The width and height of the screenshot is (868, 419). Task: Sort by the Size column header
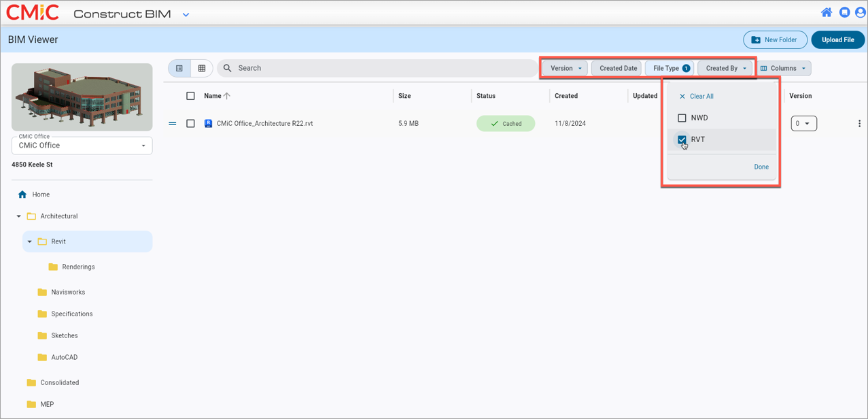coord(404,96)
